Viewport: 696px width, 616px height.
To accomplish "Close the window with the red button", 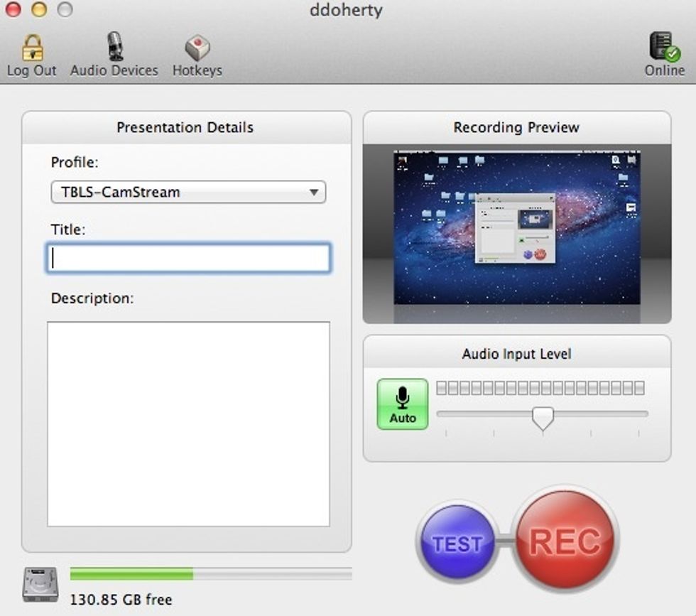I will [13, 9].
